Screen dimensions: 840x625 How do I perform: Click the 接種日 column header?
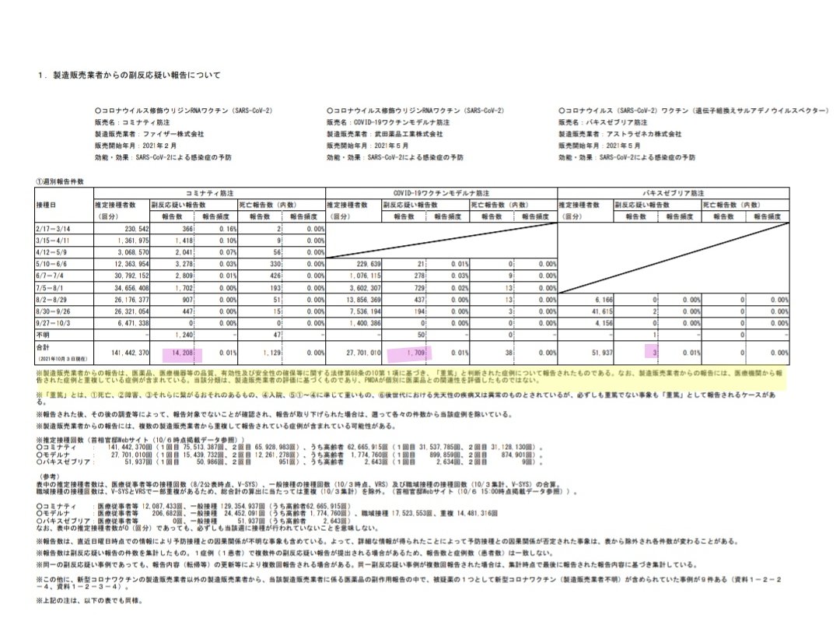pyautogui.click(x=46, y=205)
